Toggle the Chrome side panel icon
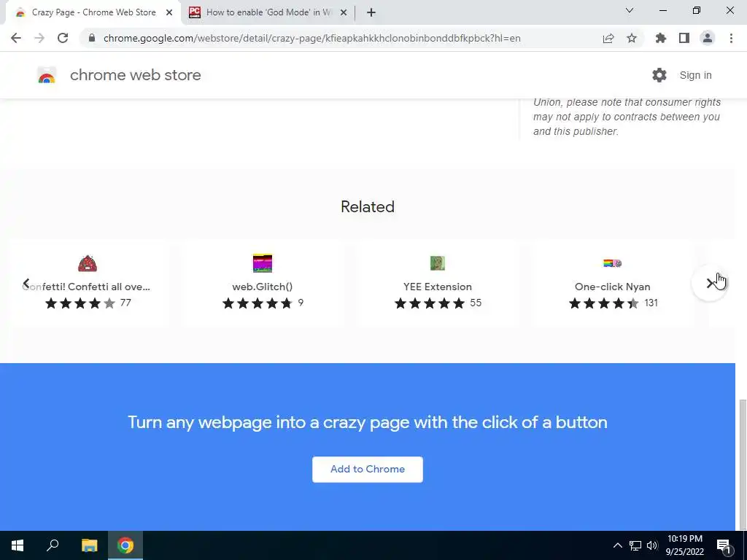 click(684, 38)
